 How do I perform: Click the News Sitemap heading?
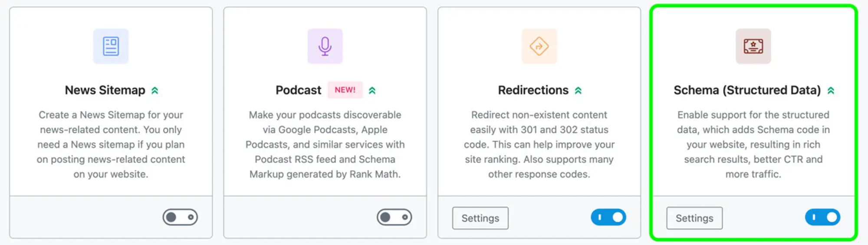(x=105, y=90)
